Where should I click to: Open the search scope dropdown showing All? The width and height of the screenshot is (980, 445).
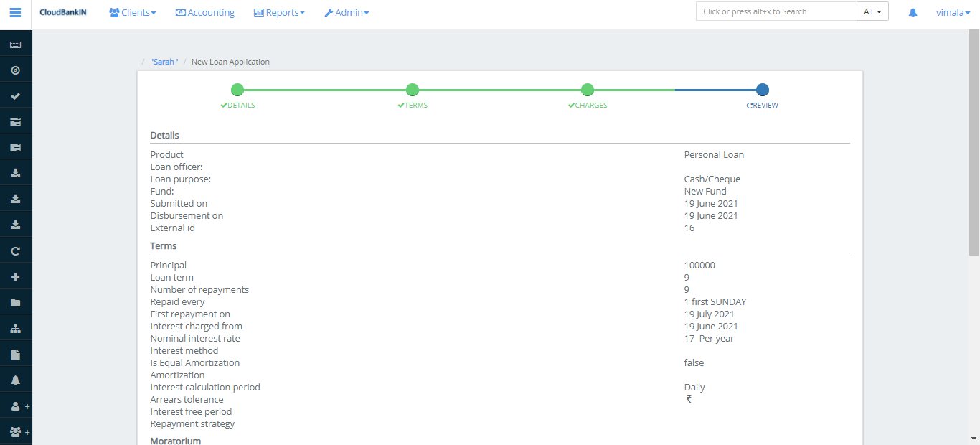coord(872,11)
